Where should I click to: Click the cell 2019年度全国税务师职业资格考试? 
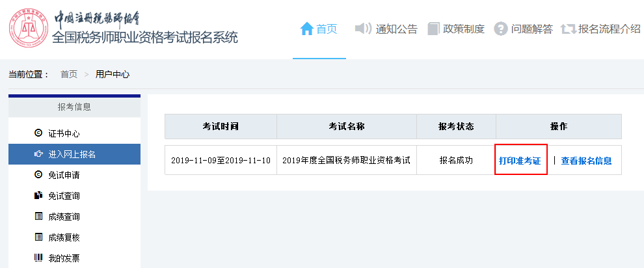pos(347,160)
